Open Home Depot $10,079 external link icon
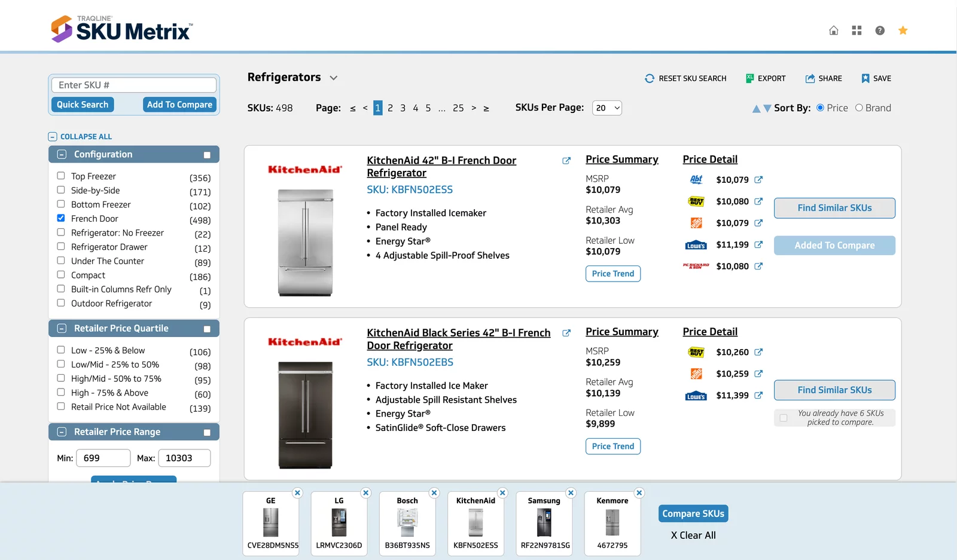This screenshot has height=560, width=957. tap(758, 223)
